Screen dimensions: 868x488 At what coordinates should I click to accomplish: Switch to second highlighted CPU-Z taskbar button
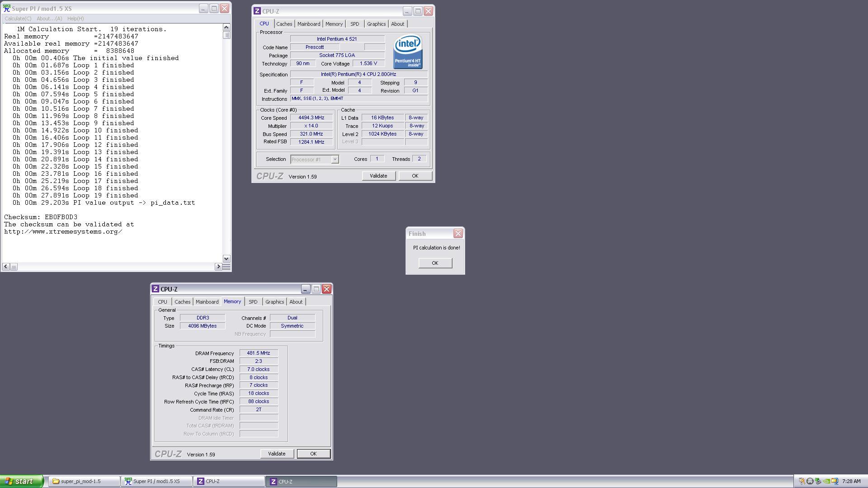pos(302,481)
